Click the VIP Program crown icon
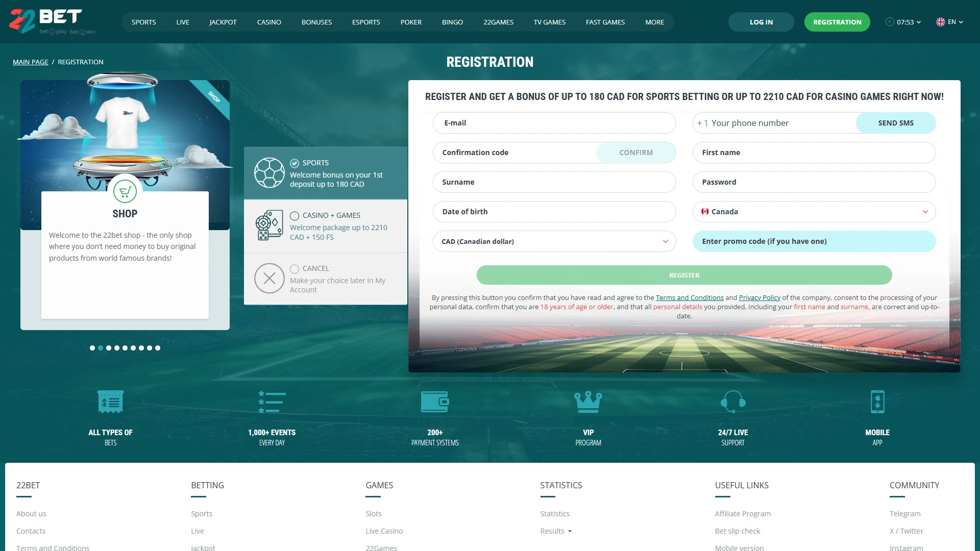 tap(588, 402)
